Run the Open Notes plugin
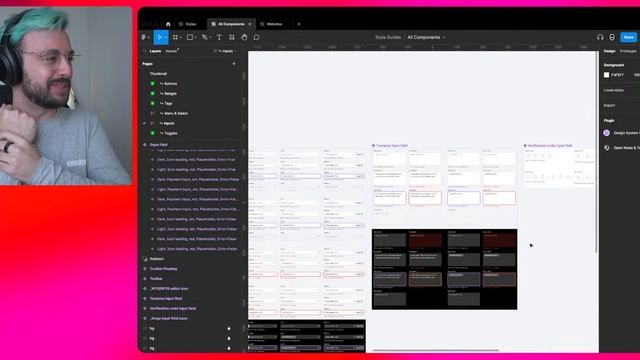 pos(627,148)
